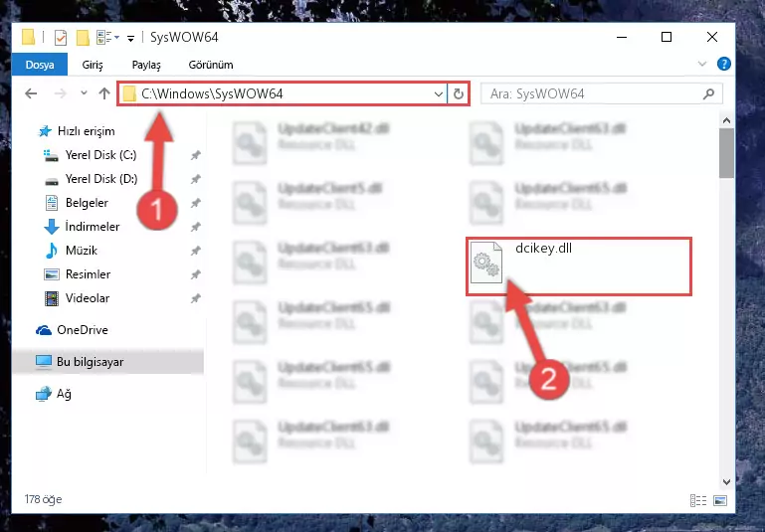The height and width of the screenshot is (532, 765).
Task: Switch to the Paylaş ribbon tab
Action: pyautogui.click(x=146, y=65)
